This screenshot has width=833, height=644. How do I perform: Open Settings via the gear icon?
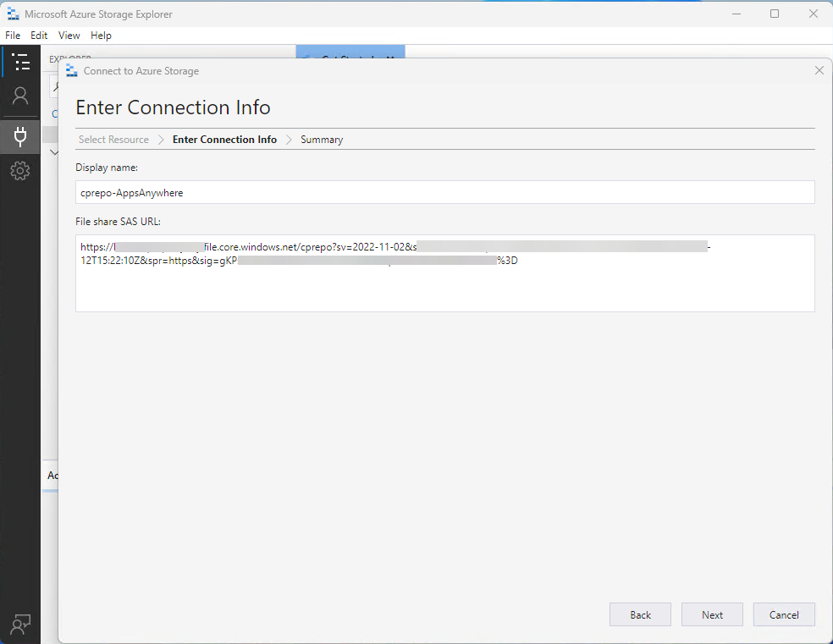(x=20, y=171)
